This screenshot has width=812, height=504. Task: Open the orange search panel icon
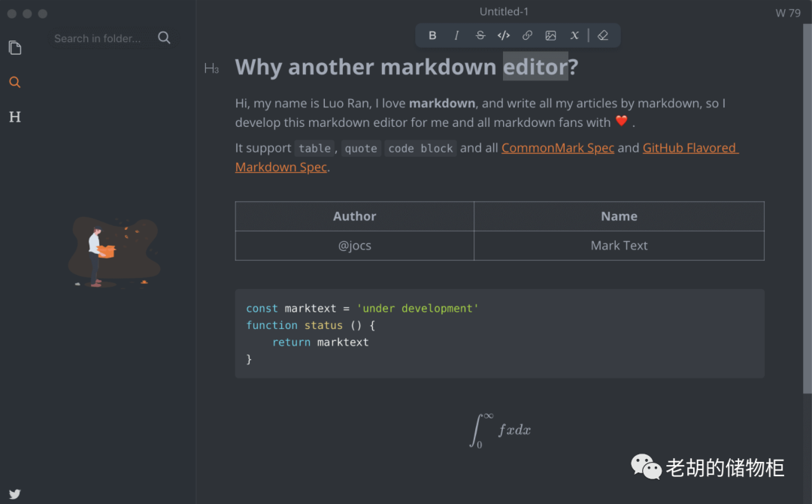tap(15, 83)
